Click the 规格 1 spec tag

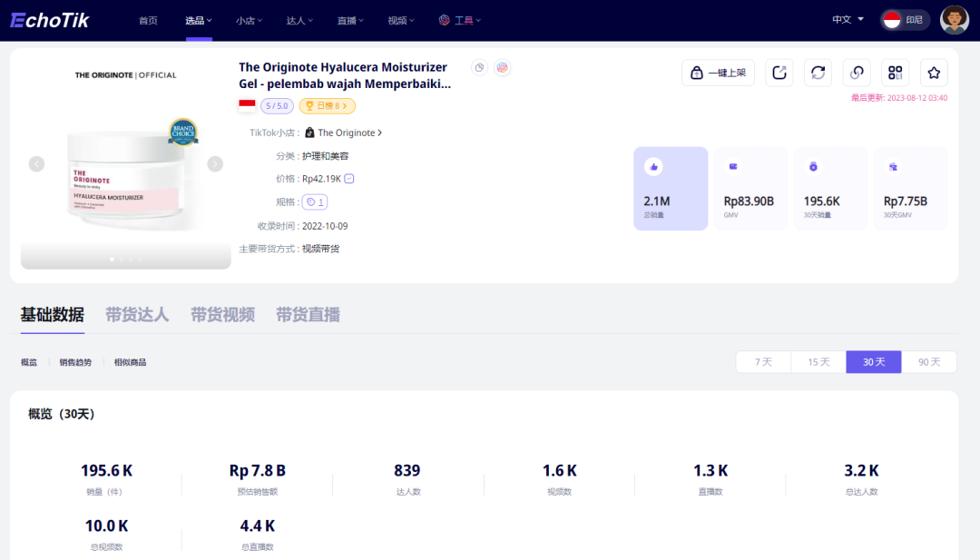[x=315, y=201]
